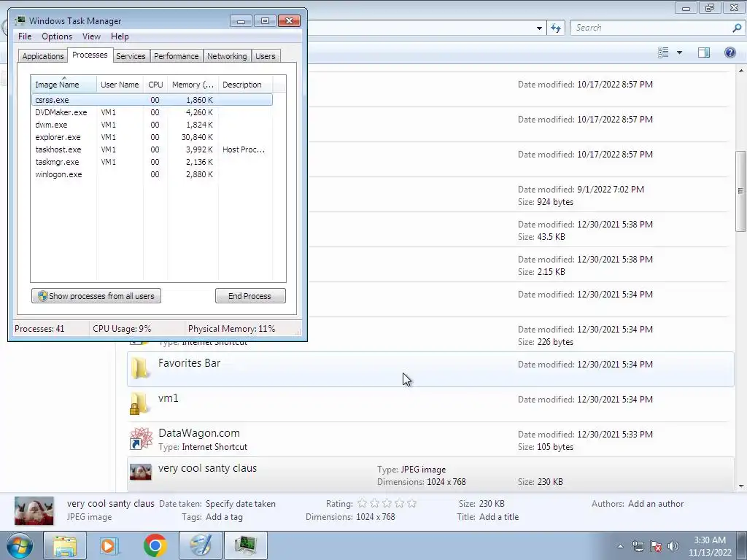Open the view options dropdown arrow
This screenshot has width=747, height=560.
pyautogui.click(x=679, y=52)
